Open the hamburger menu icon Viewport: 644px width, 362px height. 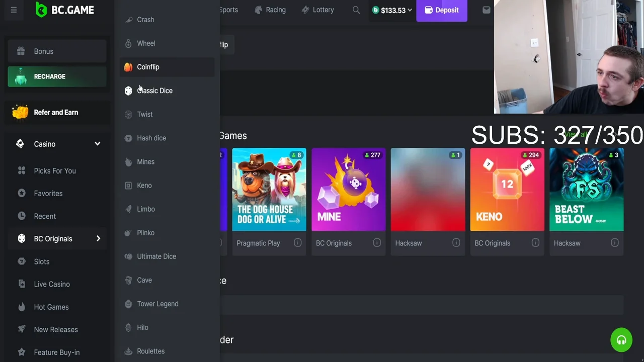pyautogui.click(x=14, y=10)
